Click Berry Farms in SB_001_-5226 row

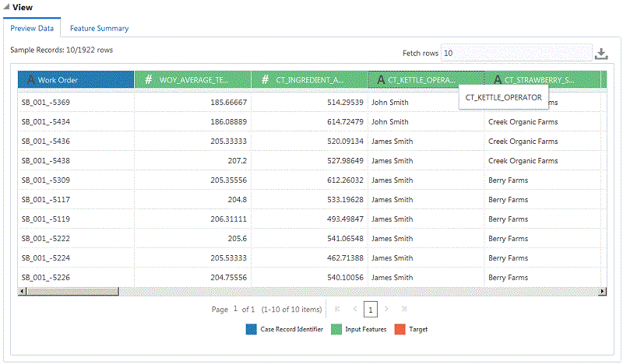tap(509, 278)
